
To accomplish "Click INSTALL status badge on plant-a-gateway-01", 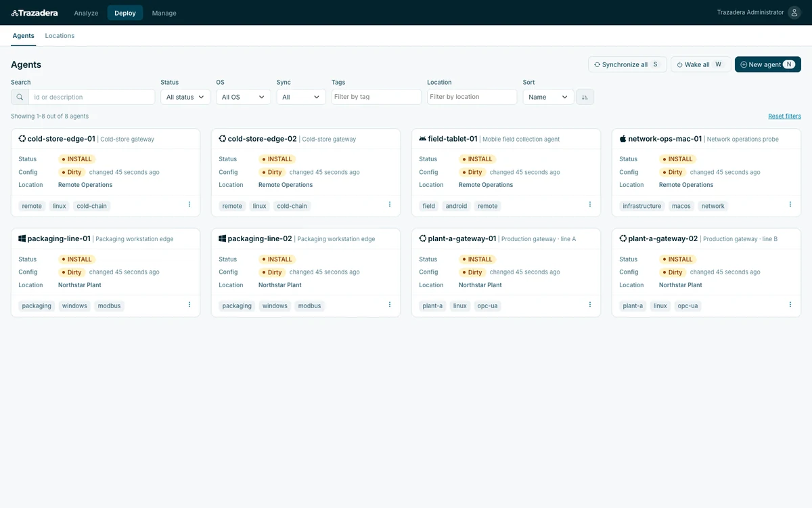I will click(478, 259).
